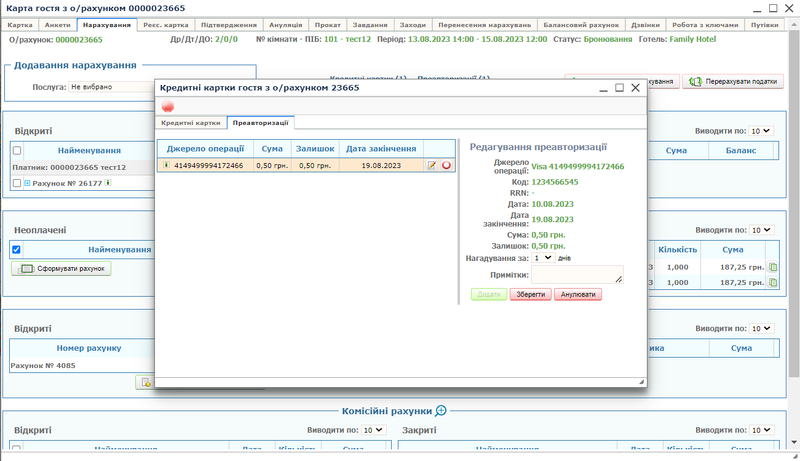This screenshot has height=461, width=800.
Task: Switch to the Кредитні картки tab
Action: pos(191,122)
